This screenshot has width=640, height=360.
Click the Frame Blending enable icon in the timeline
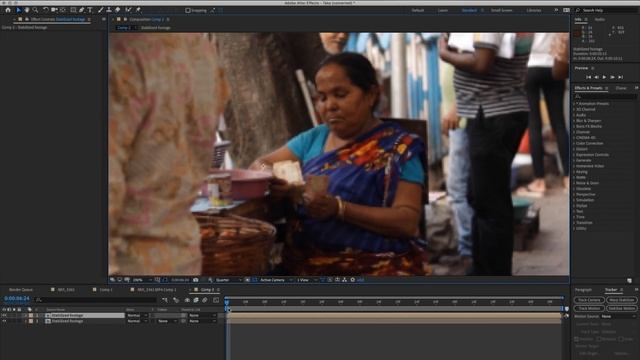[196, 300]
